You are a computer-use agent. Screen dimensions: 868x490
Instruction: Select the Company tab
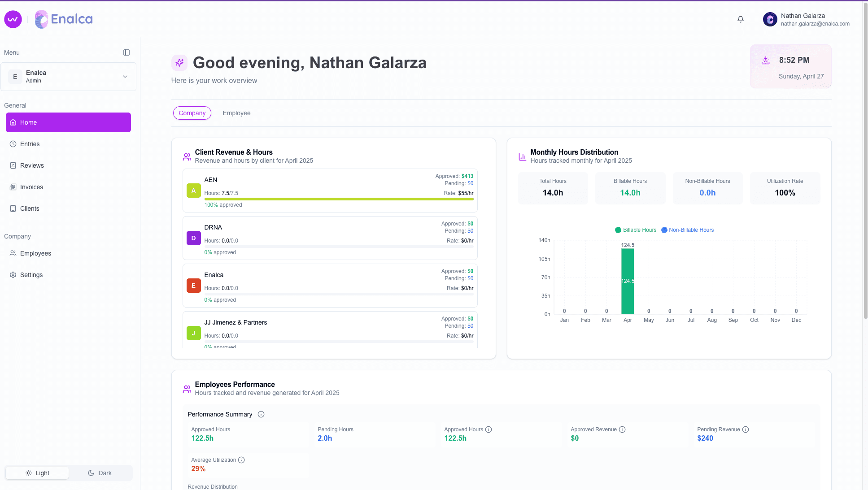coord(192,113)
